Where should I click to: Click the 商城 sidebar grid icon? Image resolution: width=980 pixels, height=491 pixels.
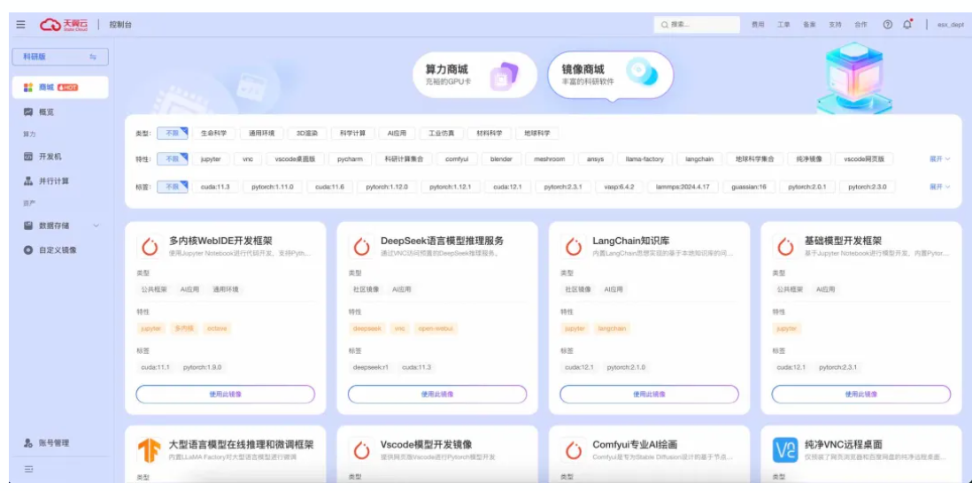28,88
